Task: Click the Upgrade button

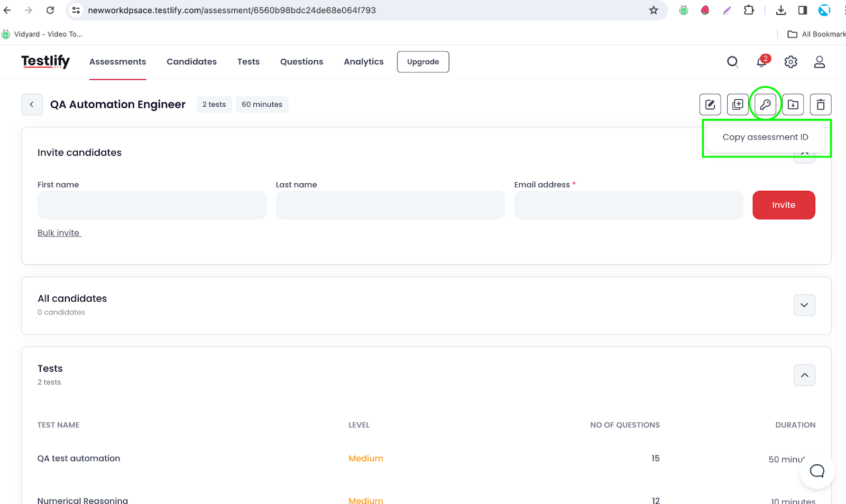Action: (x=422, y=62)
